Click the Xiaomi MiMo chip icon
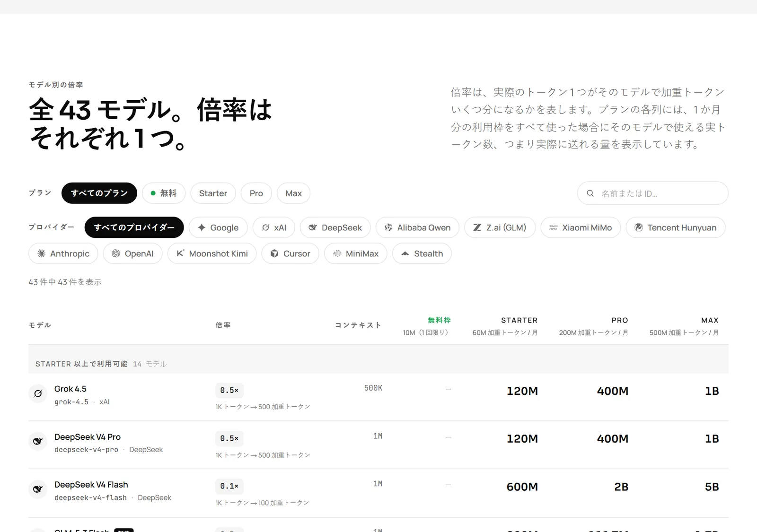 (x=553, y=227)
